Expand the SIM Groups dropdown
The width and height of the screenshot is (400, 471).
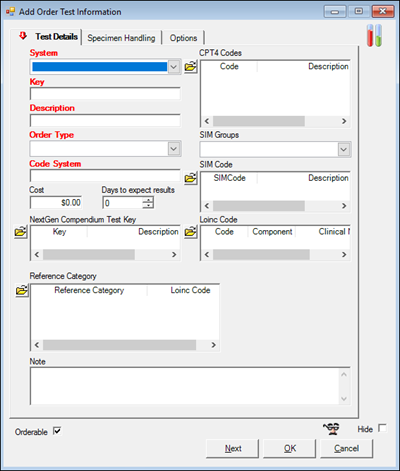click(x=344, y=149)
